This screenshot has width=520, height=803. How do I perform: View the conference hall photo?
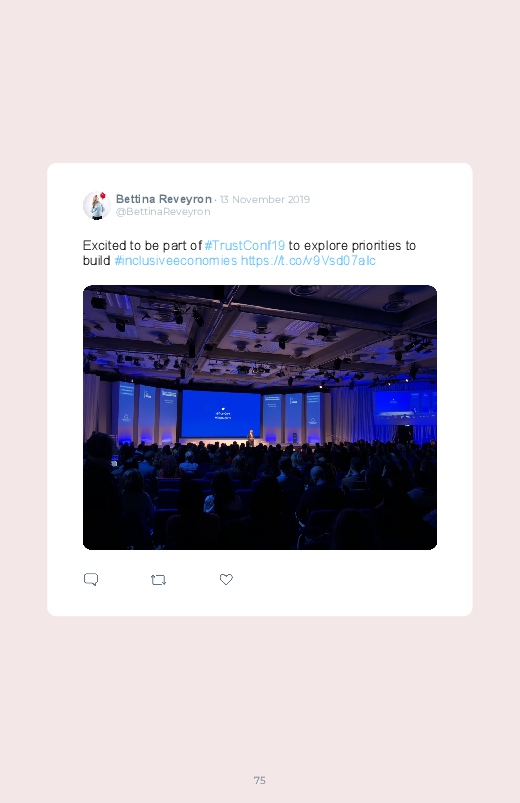[x=260, y=417]
